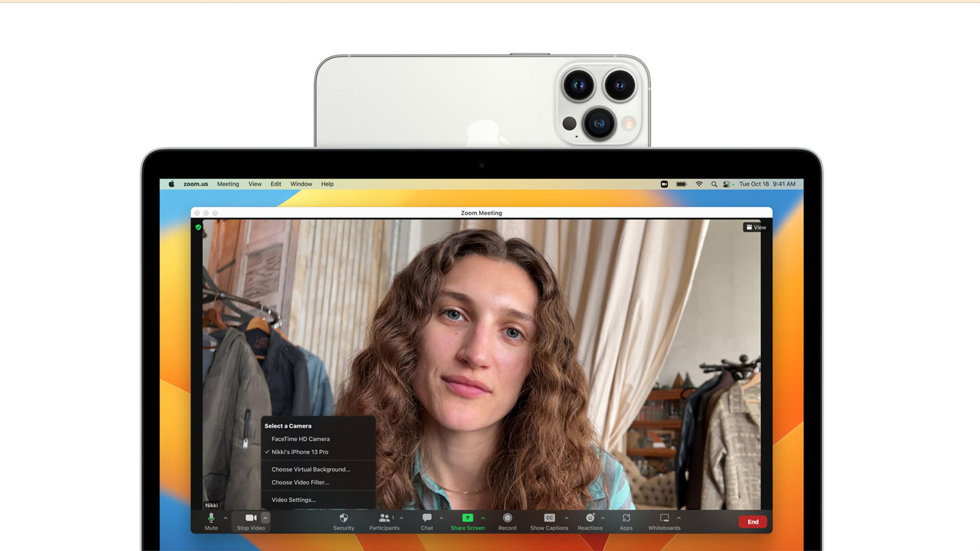The width and height of the screenshot is (980, 551).
Task: Start Share Screen
Action: point(467,522)
